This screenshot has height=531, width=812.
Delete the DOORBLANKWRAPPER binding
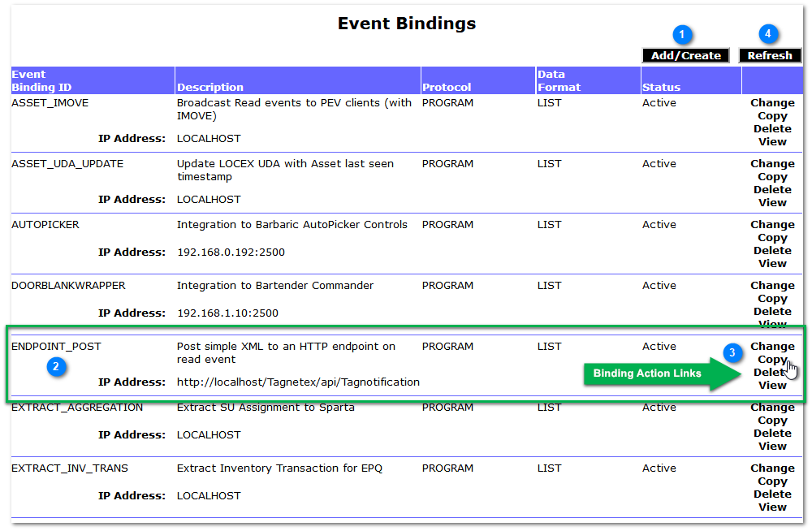point(772,311)
